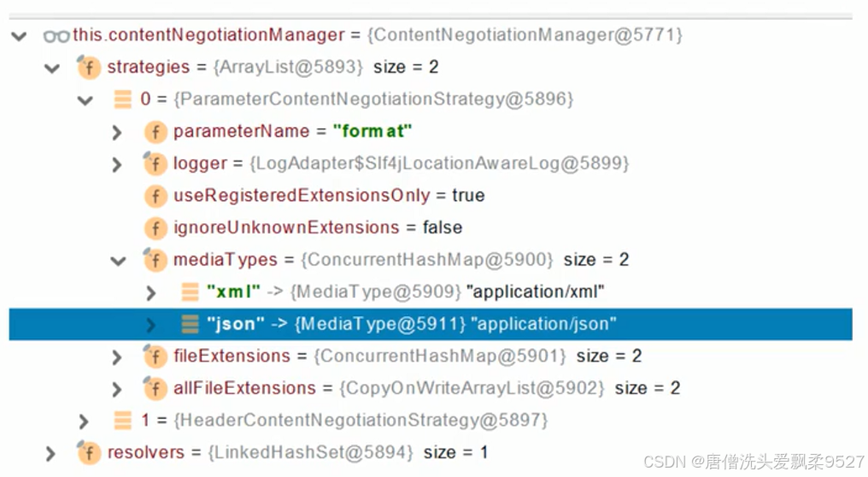This screenshot has width=868, height=477.
Task: Click the field icon beside logger
Action: click(x=155, y=164)
